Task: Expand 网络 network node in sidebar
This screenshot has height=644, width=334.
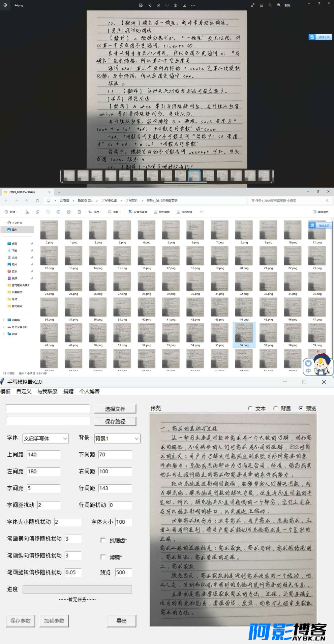Action: (x=4, y=334)
